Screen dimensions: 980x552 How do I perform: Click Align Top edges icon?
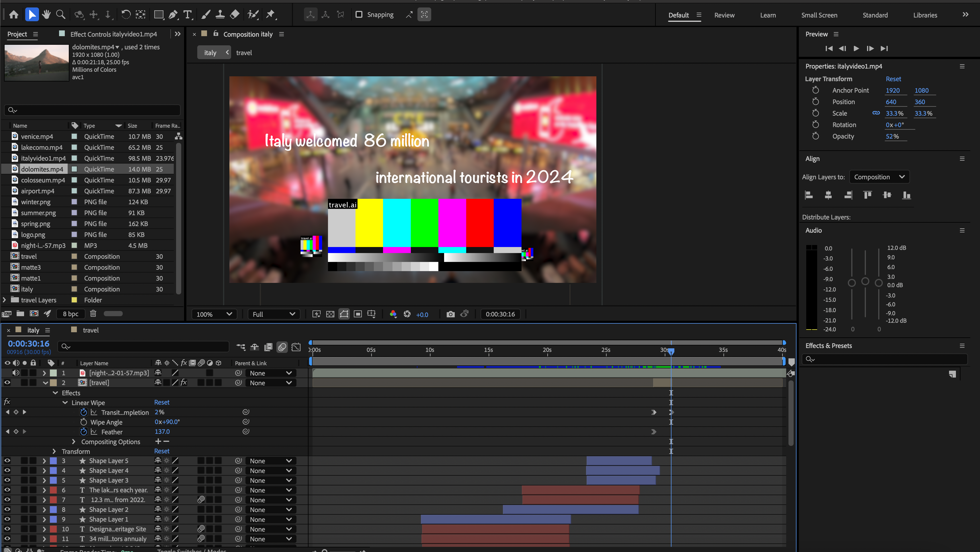pyautogui.click(x=867, y=195)
